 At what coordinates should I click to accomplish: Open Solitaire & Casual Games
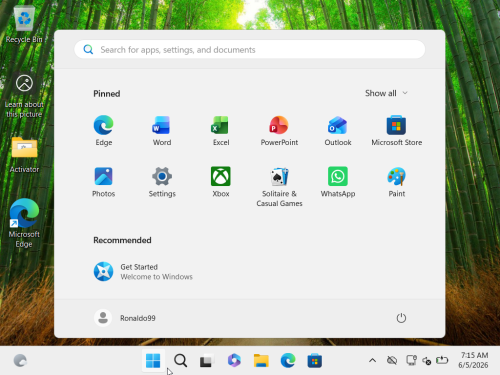[279, 187]
